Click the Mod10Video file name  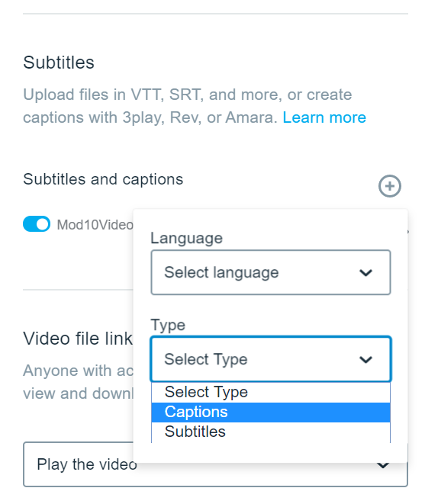click(95, 225)
